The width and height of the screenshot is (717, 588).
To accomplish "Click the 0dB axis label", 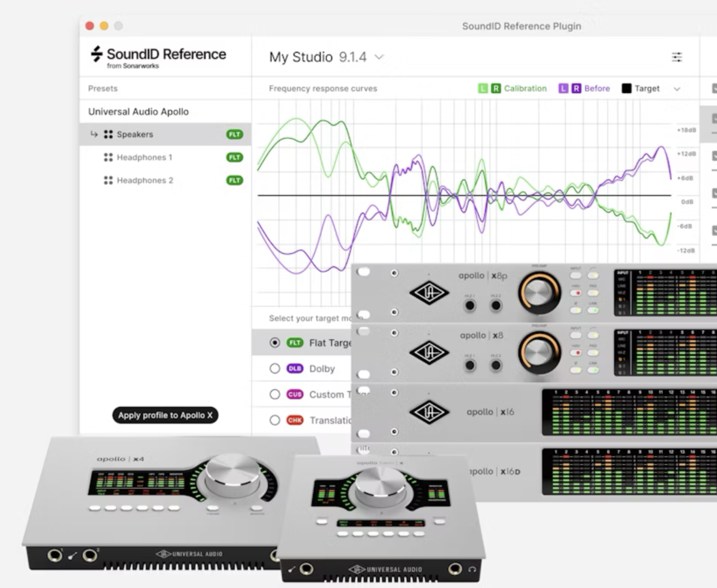I will pos(687,202).
